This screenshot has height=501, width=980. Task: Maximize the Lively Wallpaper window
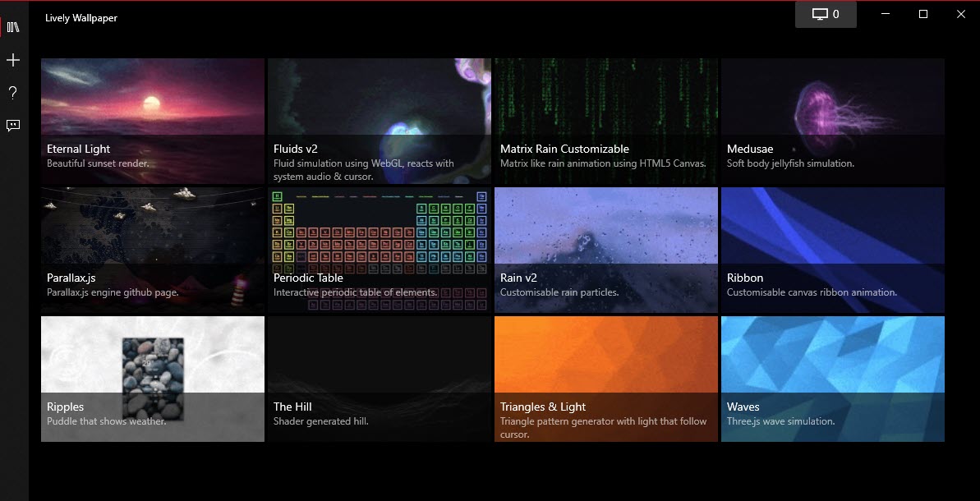coord(923,14)
